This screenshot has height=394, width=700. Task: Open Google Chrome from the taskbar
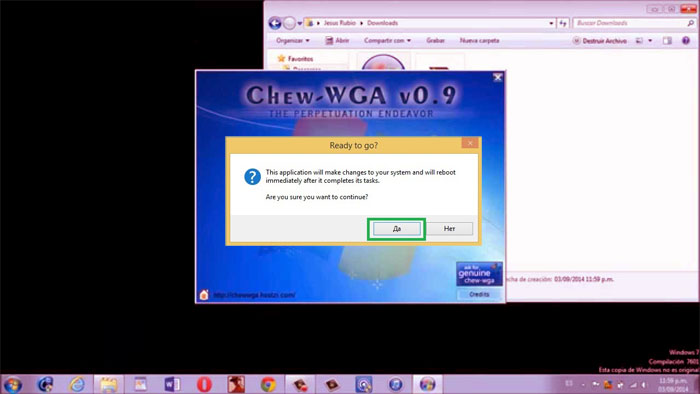[x=268, y=384]
